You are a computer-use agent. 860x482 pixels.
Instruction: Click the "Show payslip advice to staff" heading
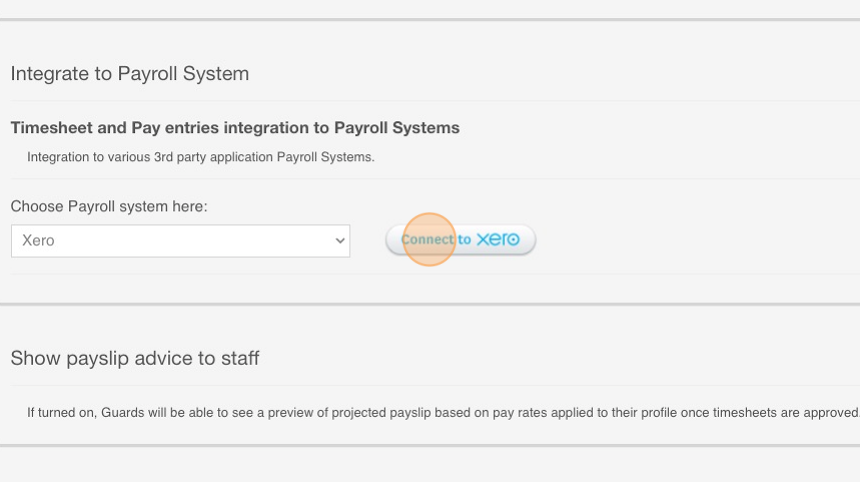pos(135,358)
